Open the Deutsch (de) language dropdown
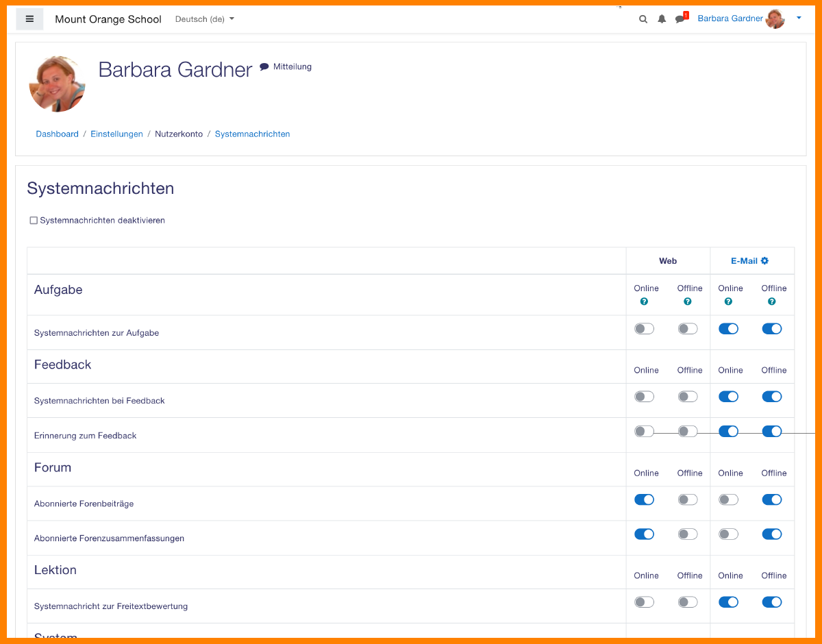The height and width of the screenshot is (644, 822). 204,19
